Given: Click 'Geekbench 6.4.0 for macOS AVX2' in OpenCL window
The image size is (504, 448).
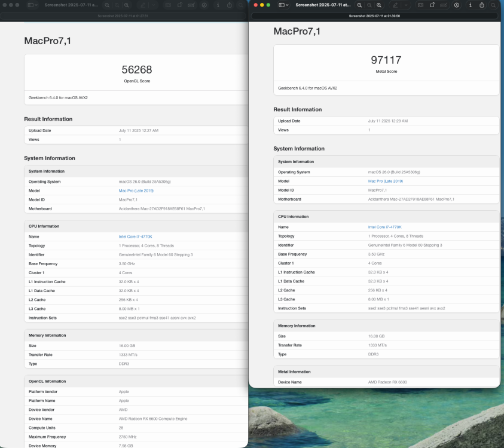Looking at the screenshot, I should (x=58, y=97).
